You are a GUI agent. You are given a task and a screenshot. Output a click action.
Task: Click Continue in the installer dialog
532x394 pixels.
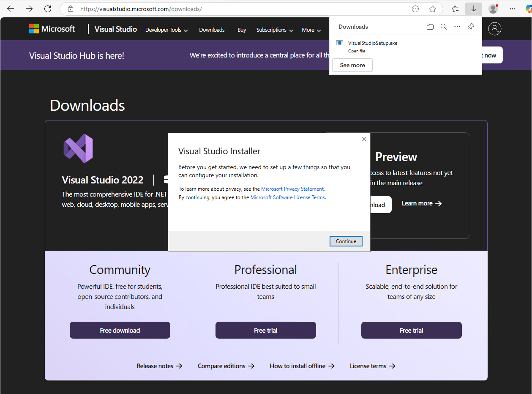pos(346,241)
